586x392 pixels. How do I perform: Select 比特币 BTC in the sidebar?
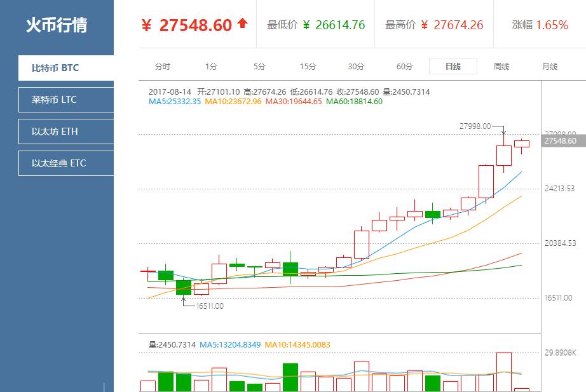pyautogui.click(x=66, y=68)
